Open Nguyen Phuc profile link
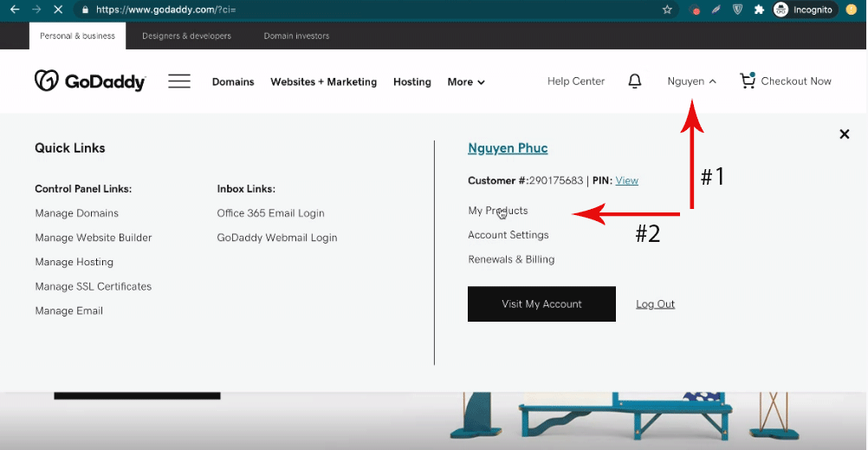Screen dimensions: 868x450 click(508, 148)
